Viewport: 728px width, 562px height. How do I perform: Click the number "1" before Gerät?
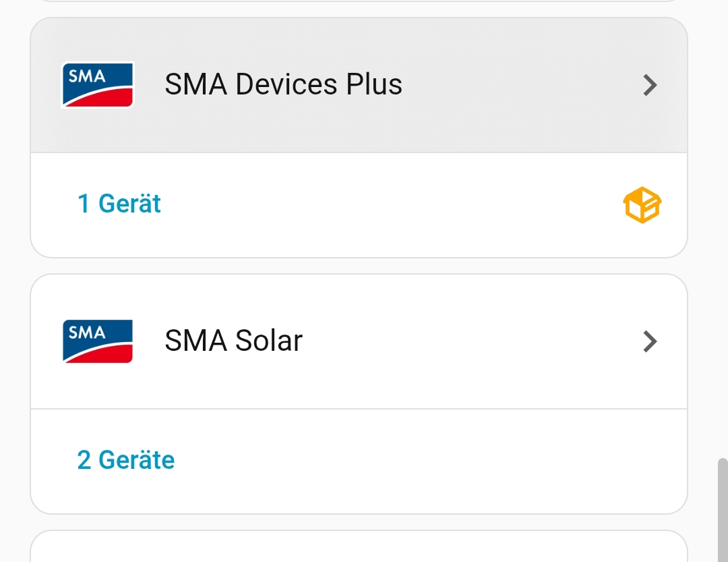click(84, 204)
